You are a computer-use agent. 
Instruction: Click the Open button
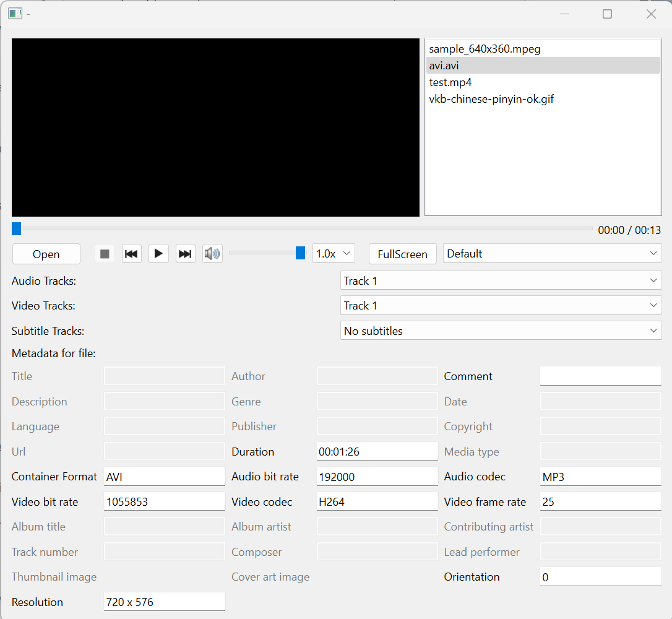(x=46, y=254)
